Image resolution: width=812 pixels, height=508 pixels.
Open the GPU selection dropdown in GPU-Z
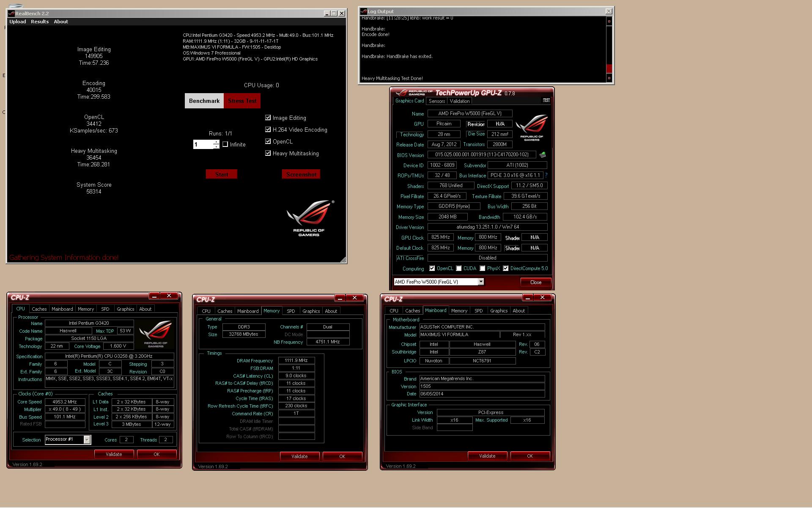(481, 282)
